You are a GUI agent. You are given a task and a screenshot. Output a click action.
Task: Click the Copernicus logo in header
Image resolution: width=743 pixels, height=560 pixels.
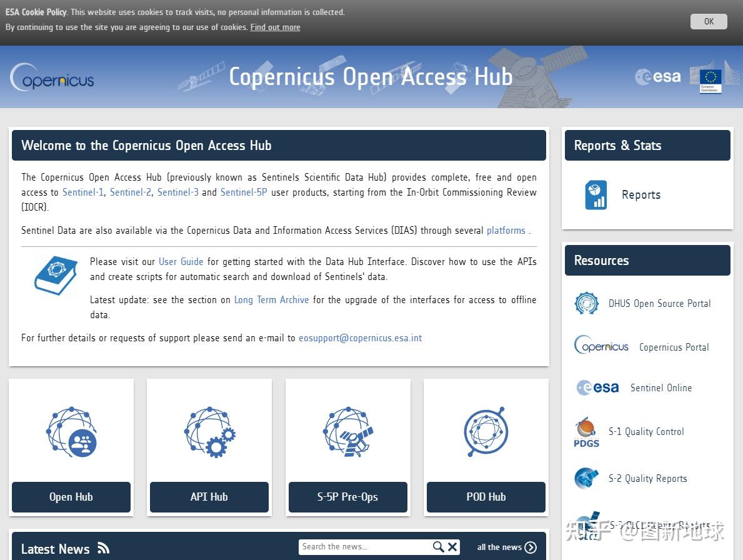[x=52, y=77]
